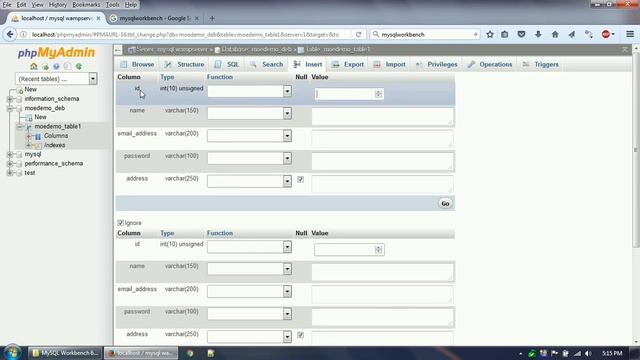
Task: Click the site info icon in address bar
Action: [24, 35]
